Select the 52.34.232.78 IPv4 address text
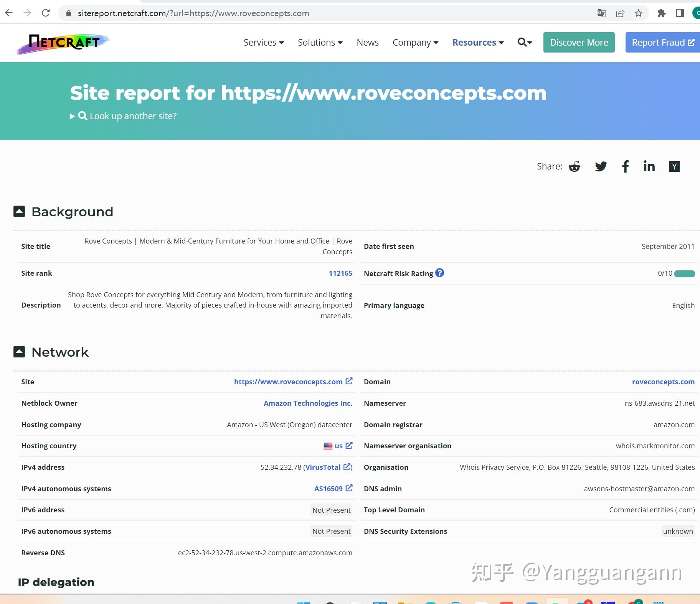 [x=281, y=467]
